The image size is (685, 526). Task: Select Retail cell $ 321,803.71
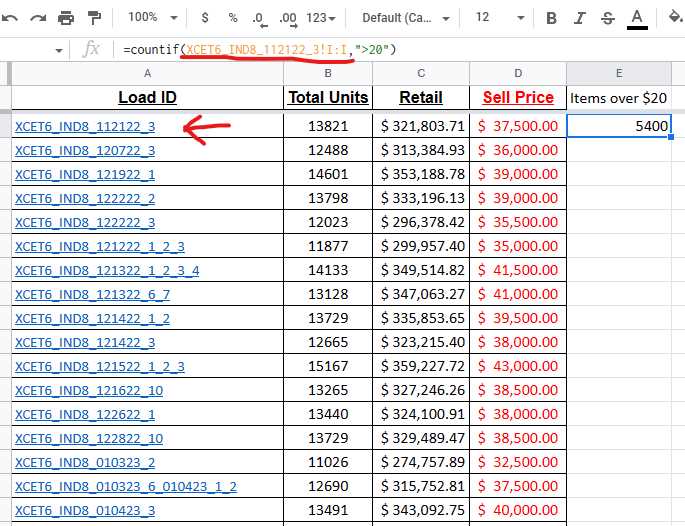click(x=421, y=126)
